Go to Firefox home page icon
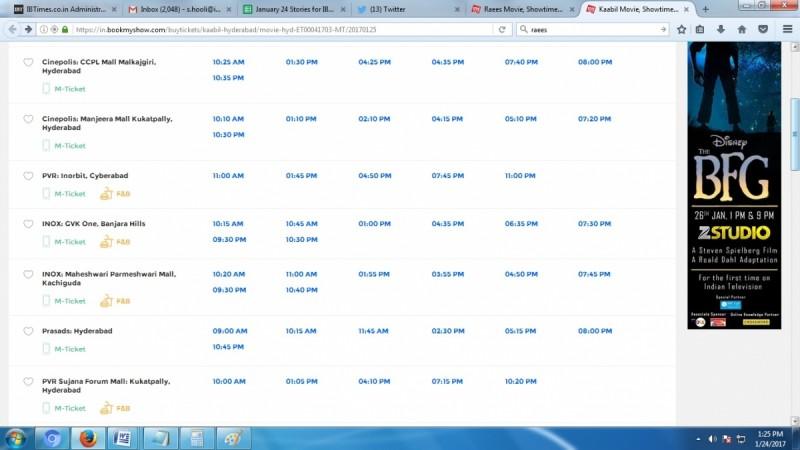Screen dimensions: 800x450 [742, 30]
